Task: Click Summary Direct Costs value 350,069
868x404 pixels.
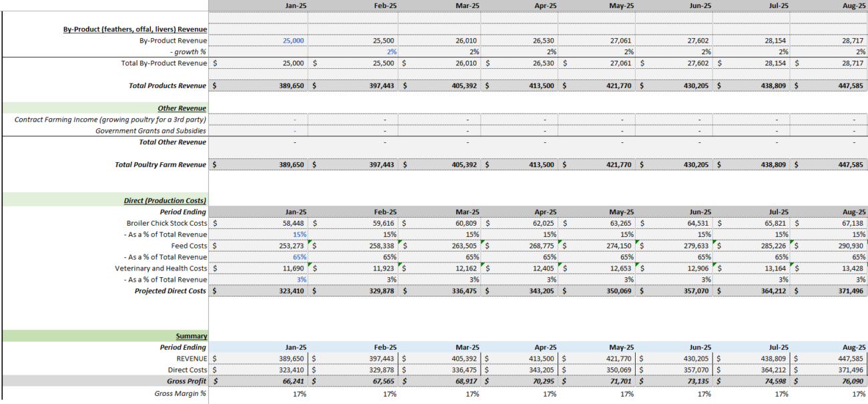Action: (x=620, y=370)
